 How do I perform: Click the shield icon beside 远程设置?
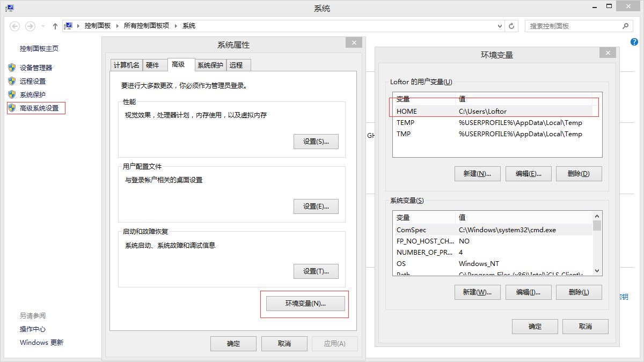pyautogui.click(x=12, y=81)
